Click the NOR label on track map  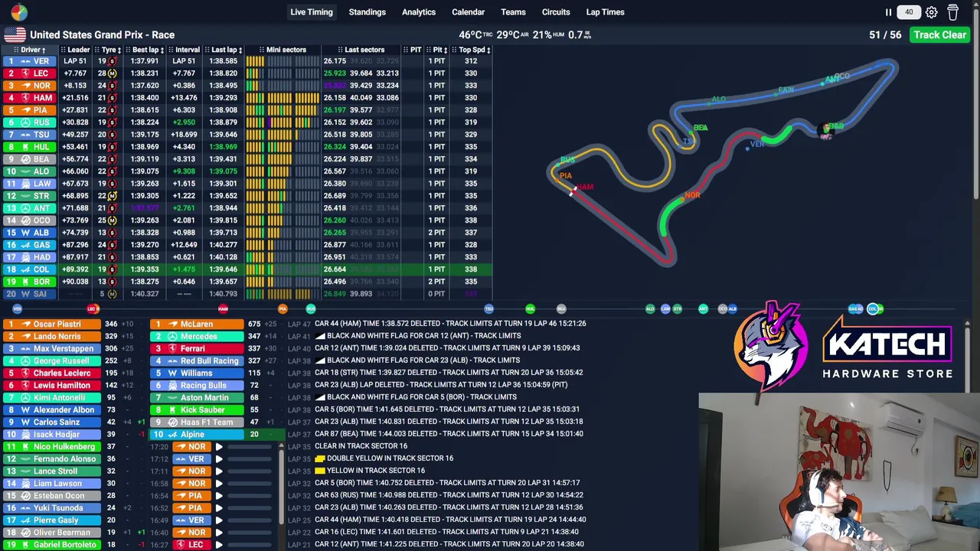click(x=692, y=195)
